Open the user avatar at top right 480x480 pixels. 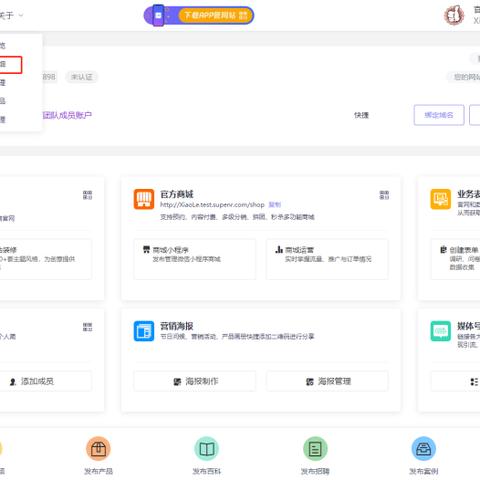tap(454, 15)
